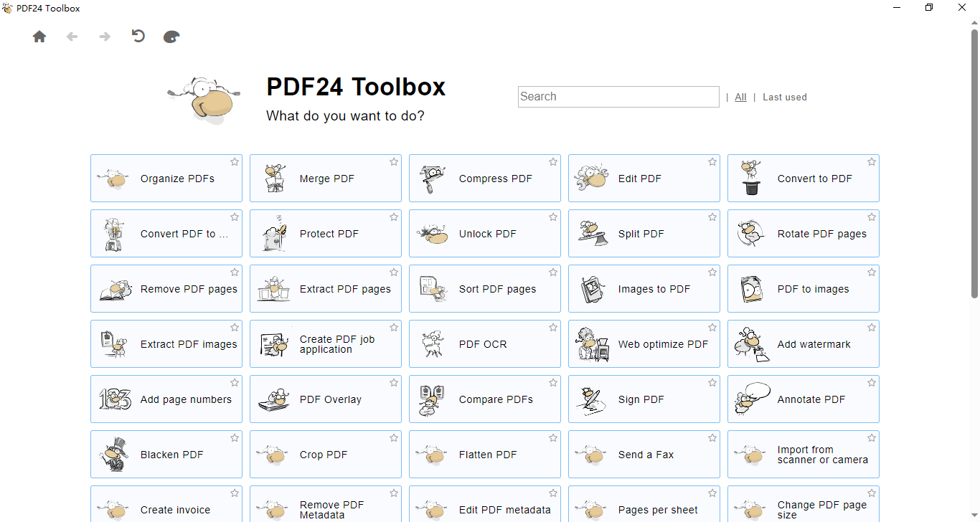This screenshot has width=980, height=522.
Task: Open the Pages per sheet tool
Action: 644,504
